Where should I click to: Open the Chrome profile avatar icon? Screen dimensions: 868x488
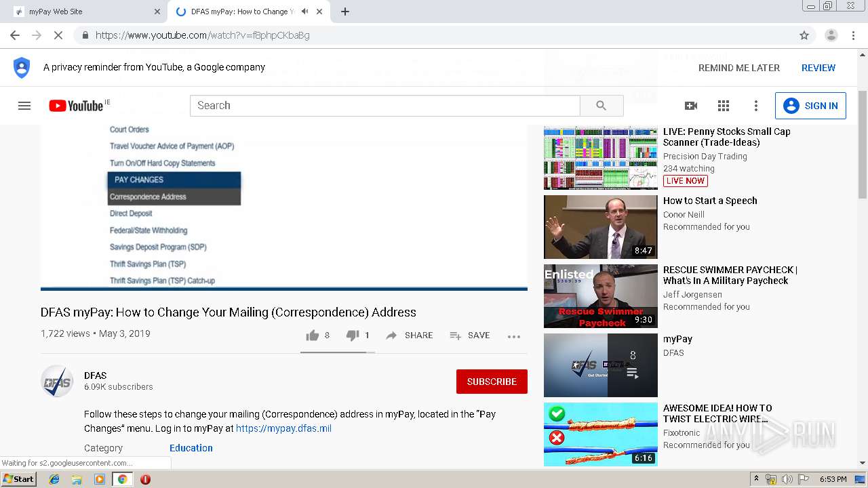831,35
